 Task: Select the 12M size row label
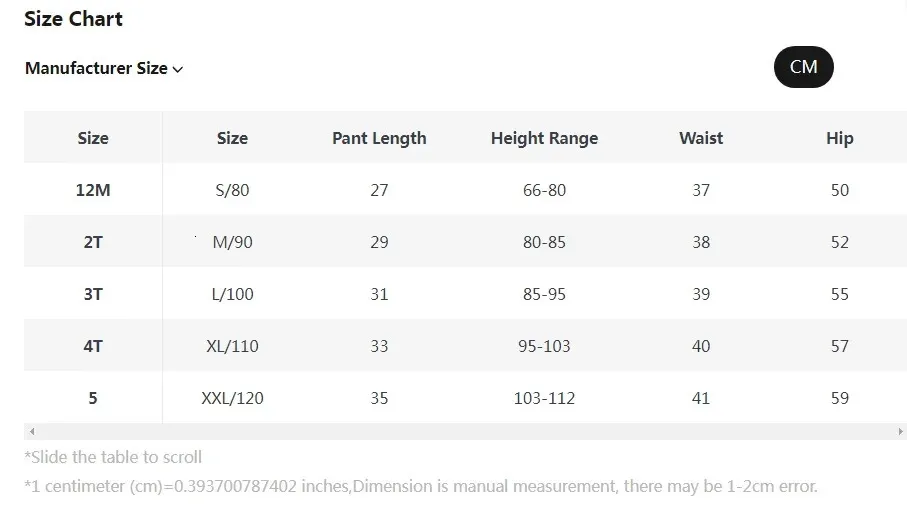(x=93, y=190)
